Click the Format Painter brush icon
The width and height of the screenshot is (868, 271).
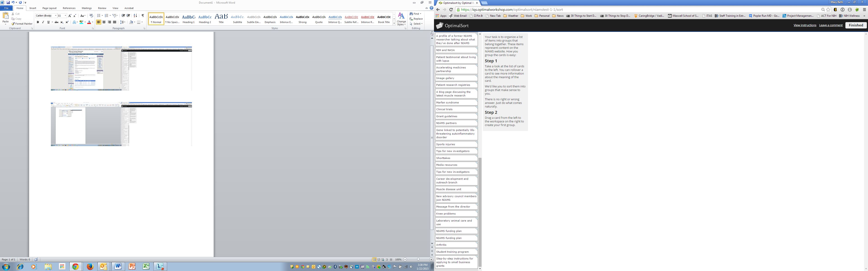pos(13,24)
